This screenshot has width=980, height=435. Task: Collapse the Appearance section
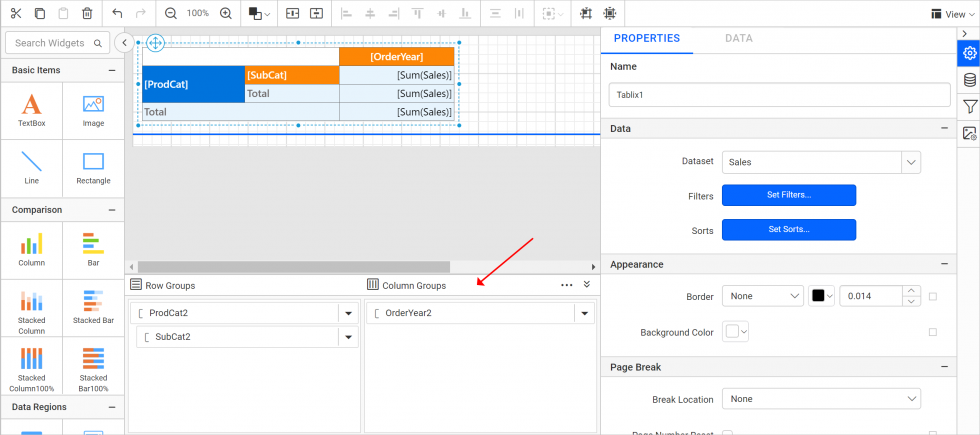944,264
